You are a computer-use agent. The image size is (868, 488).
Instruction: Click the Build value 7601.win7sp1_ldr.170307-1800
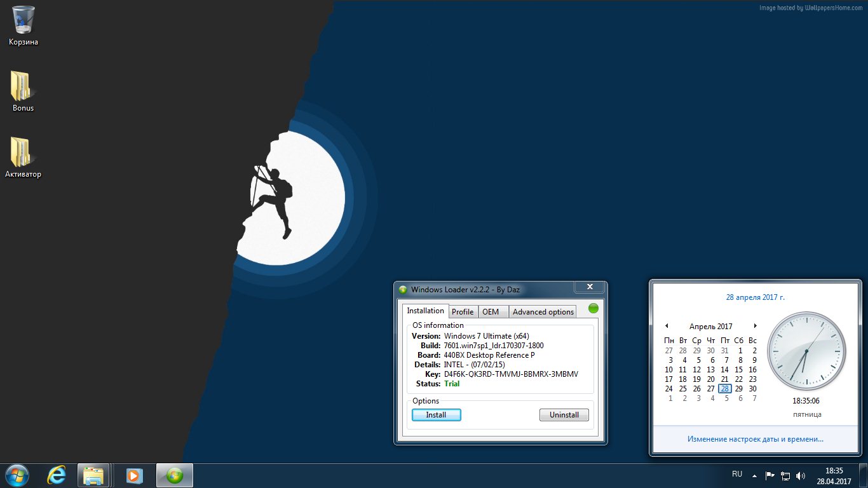(x=494, y=346)
